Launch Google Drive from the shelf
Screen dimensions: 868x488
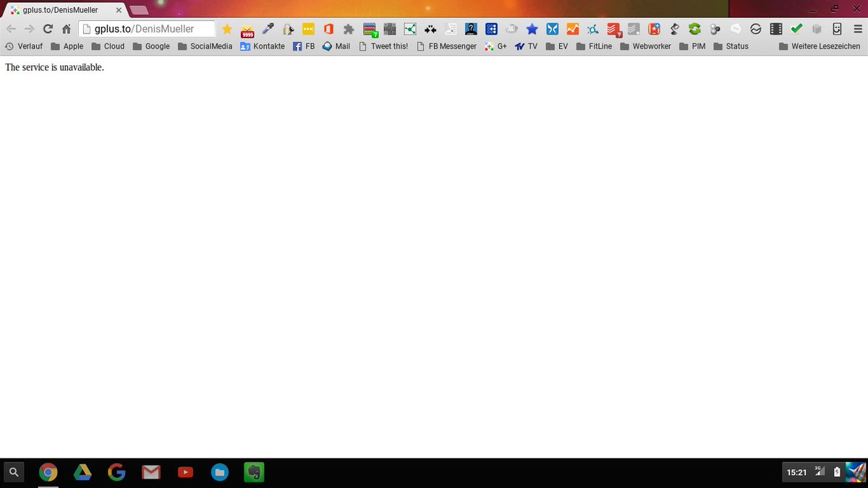(82, 473)
